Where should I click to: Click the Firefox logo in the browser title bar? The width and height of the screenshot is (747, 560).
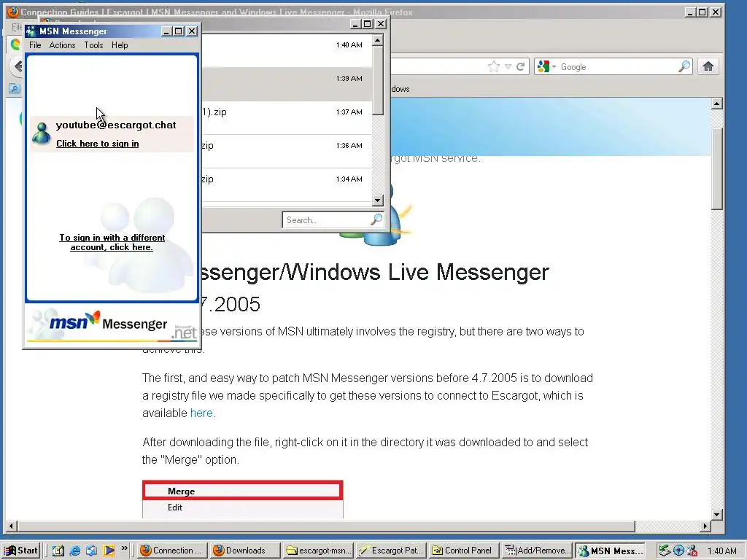[x=13, y=12]
